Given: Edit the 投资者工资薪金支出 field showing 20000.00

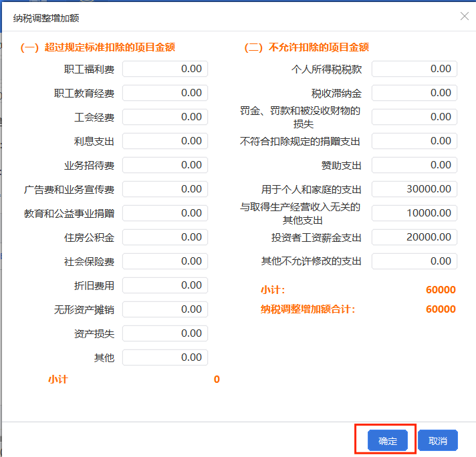Looking at the screenshot, I should click(x=414, y=237).
